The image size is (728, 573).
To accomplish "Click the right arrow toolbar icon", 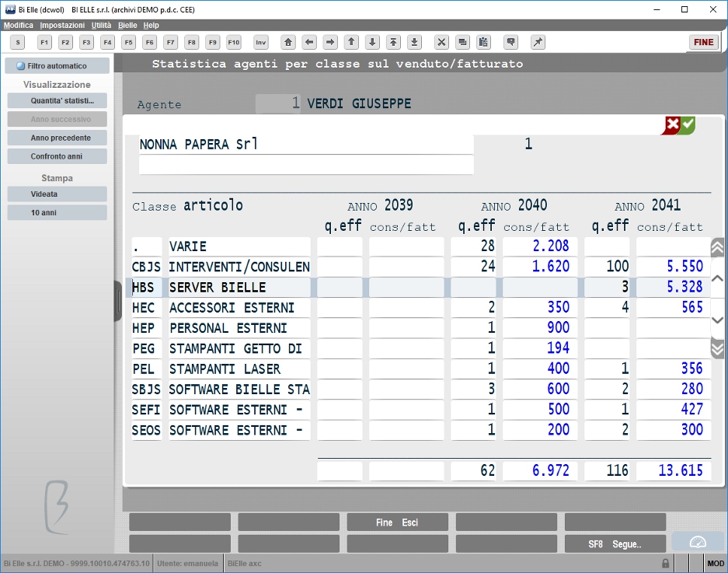I will (330, 42).
